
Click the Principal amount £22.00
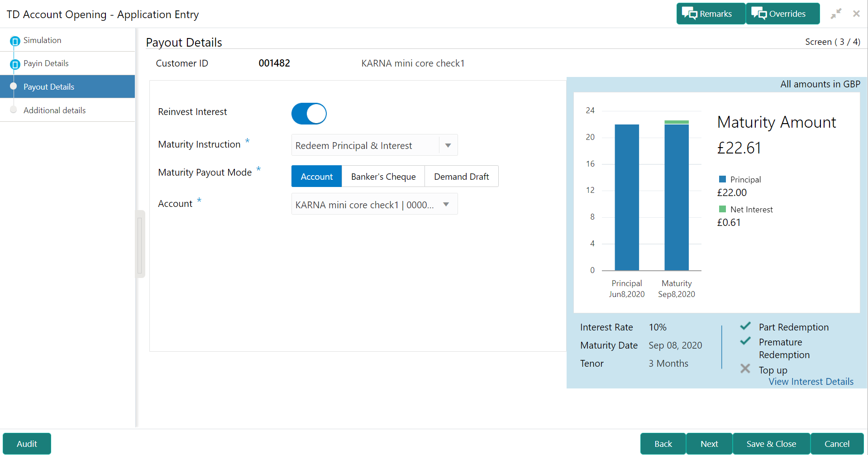coord(732,193)
